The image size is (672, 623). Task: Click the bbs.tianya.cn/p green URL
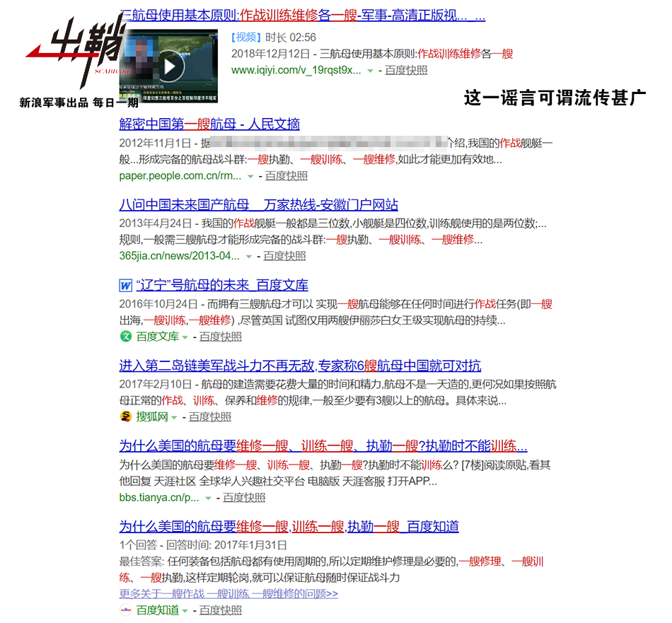(159, 497)
